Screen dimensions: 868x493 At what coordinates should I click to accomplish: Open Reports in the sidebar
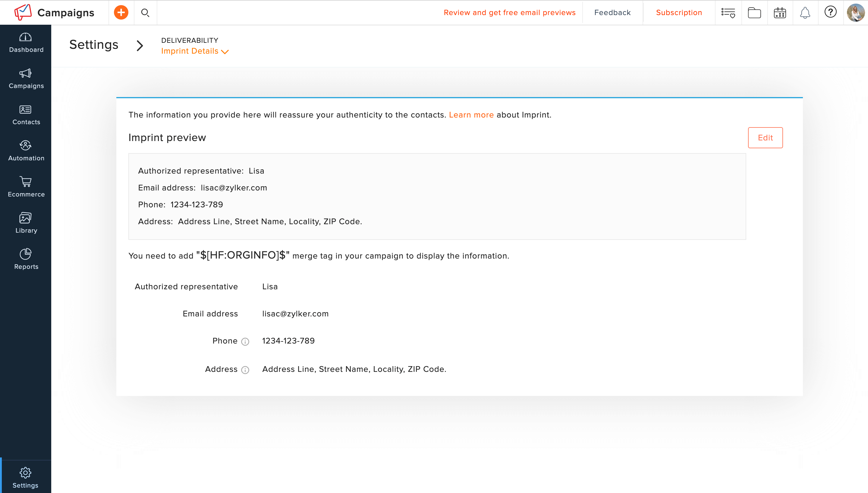26,259
